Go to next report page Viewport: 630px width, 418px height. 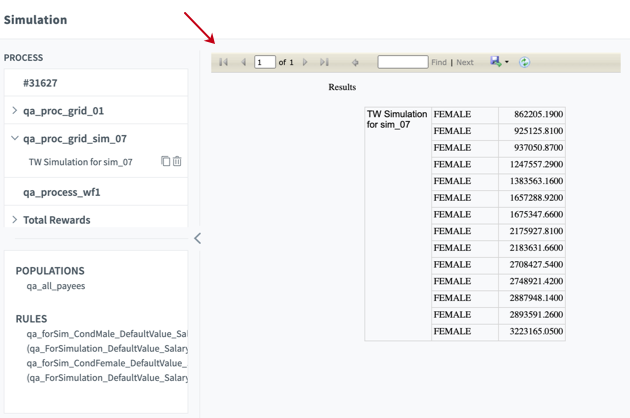tap(305, 62)
